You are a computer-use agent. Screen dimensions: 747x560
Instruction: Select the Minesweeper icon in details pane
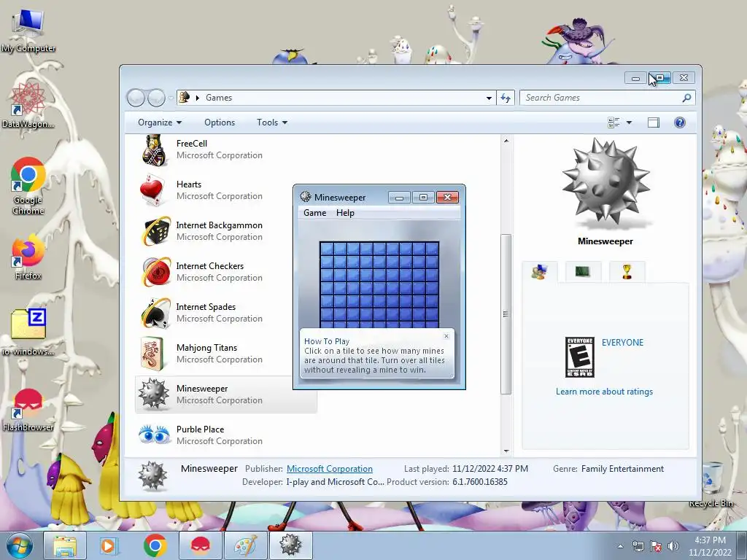click(x=152, y=475)
